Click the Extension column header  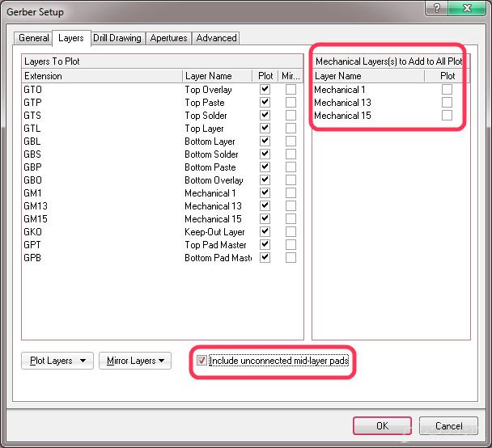click(x=101, y=76)
